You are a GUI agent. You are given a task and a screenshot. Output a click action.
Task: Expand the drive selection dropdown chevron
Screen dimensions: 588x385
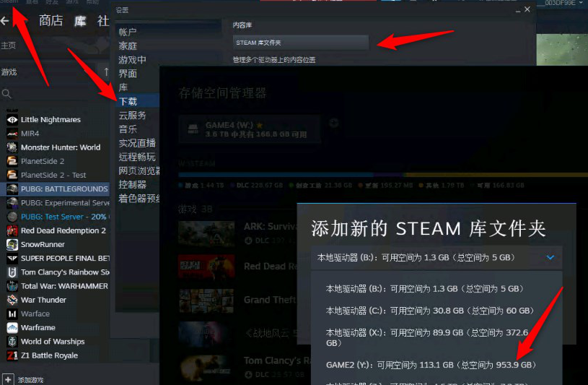pyautogui.click(x=550, y=258)
